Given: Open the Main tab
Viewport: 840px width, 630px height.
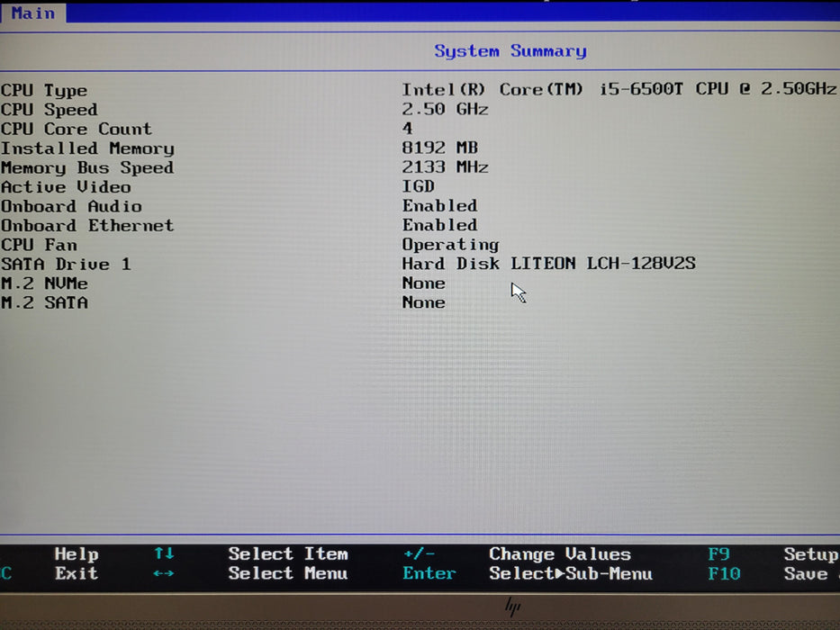Looking at the screenshot, I should coord(33,13).
